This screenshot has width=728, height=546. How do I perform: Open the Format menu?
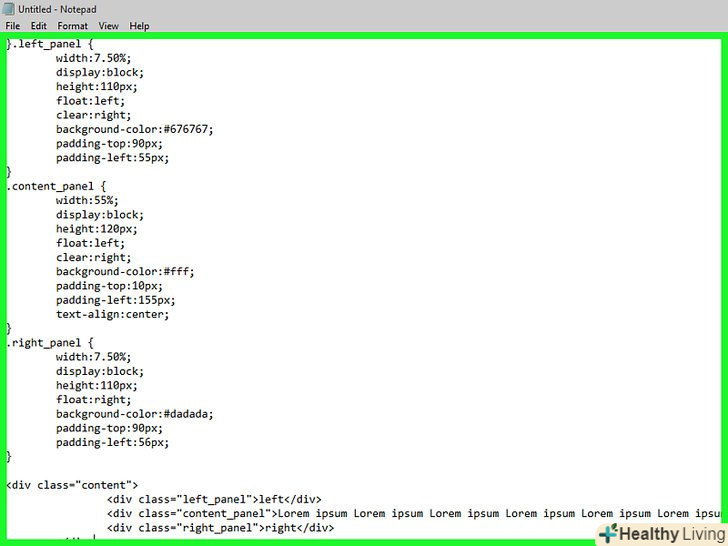(72, 26)
